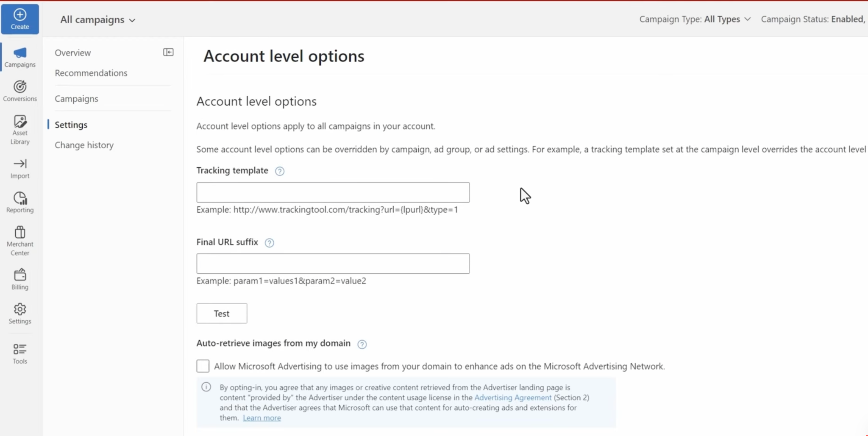This screenshot has height=436, width=868.
Task: Click the tracking template example URL text
Action: pyautogui.click(x=346, y=210)
